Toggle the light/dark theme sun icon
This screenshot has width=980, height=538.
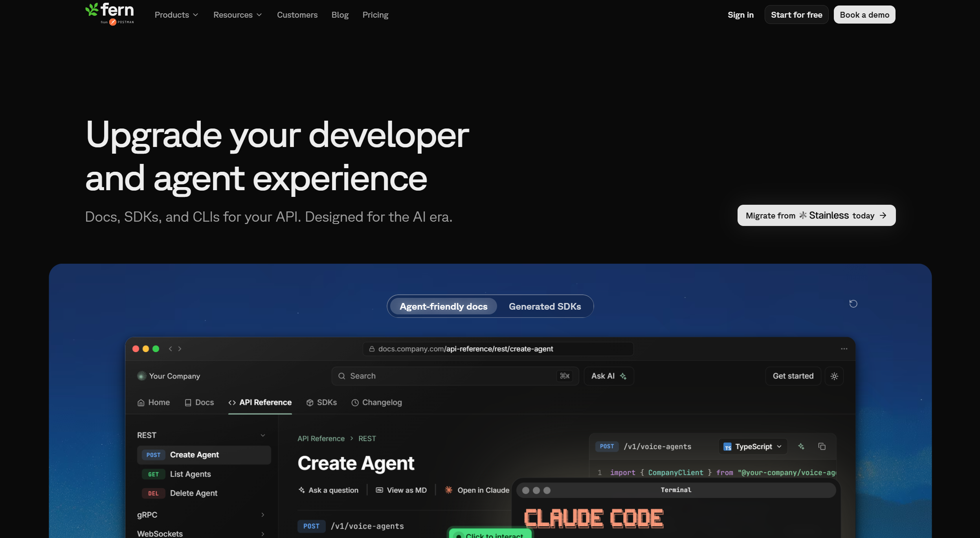[834, 376]
